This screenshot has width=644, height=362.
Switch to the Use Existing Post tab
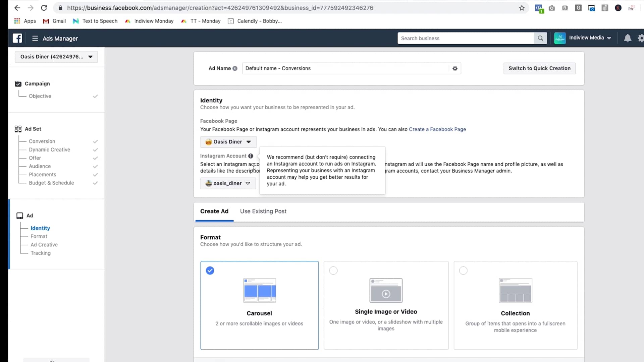click(263, 211)
